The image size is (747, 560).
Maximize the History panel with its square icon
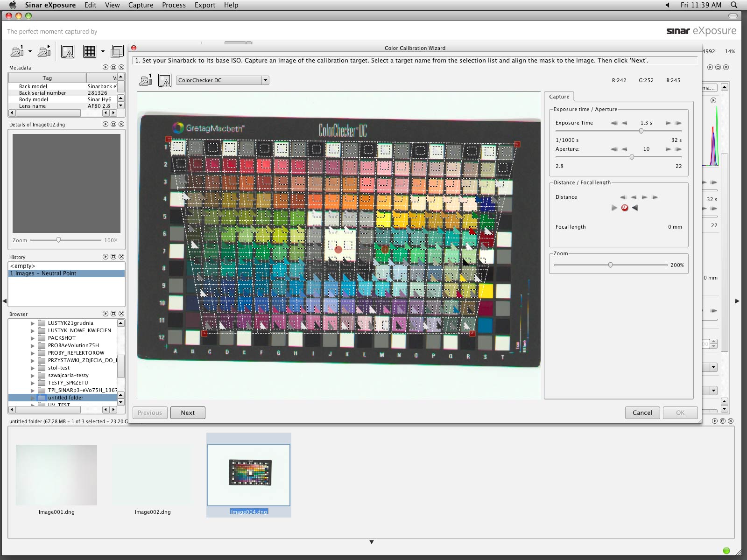113,257
